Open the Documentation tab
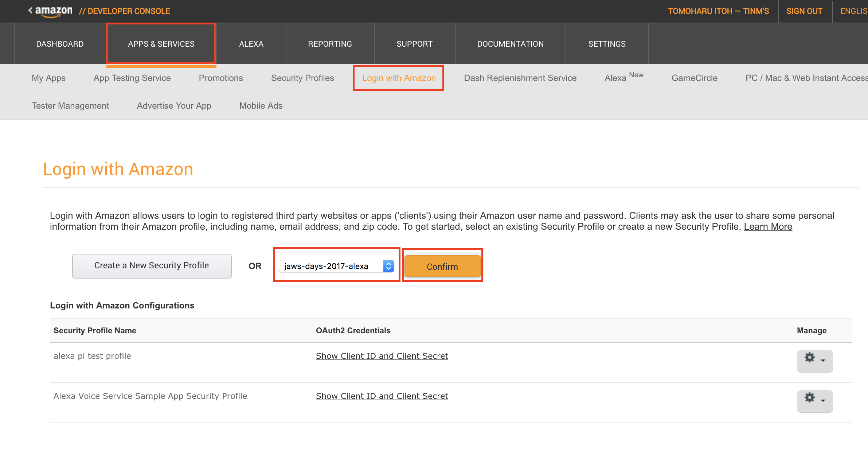The height and width of the screenshot is (455, 868). tap(510, 44)
